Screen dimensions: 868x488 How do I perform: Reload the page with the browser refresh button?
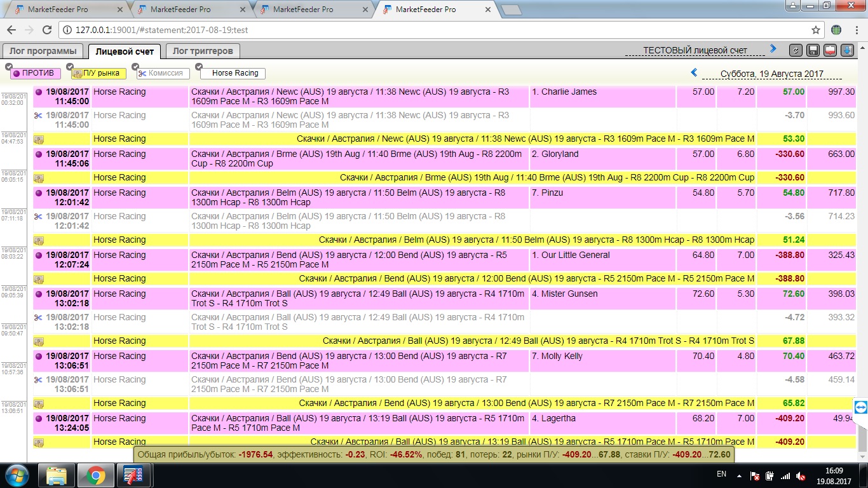tap(46, 30)
